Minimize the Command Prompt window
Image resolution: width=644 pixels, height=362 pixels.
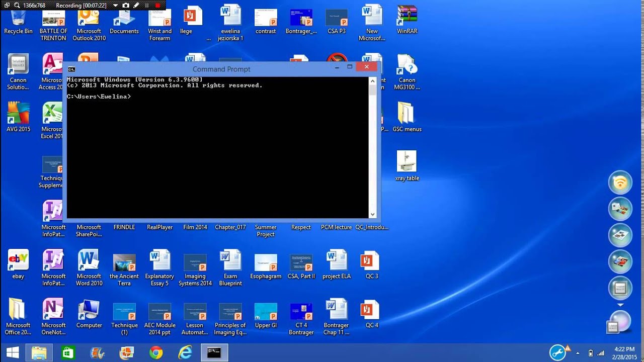pyautogui.click(x=337, y=67)
